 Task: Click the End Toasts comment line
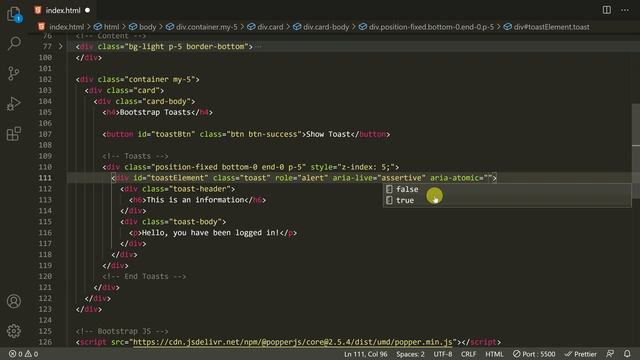tap(144, 276)
